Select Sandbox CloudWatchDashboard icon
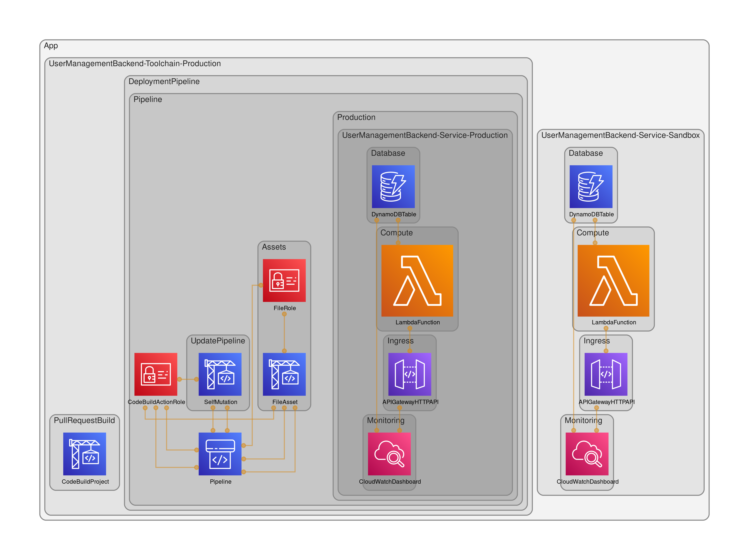 pos(587,454)
